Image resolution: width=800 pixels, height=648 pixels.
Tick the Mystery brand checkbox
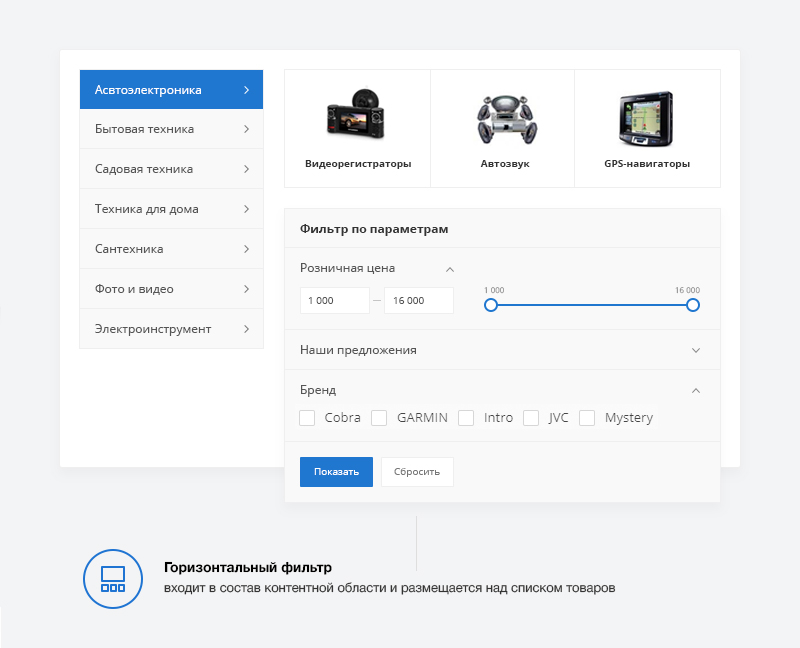point(587,418)
